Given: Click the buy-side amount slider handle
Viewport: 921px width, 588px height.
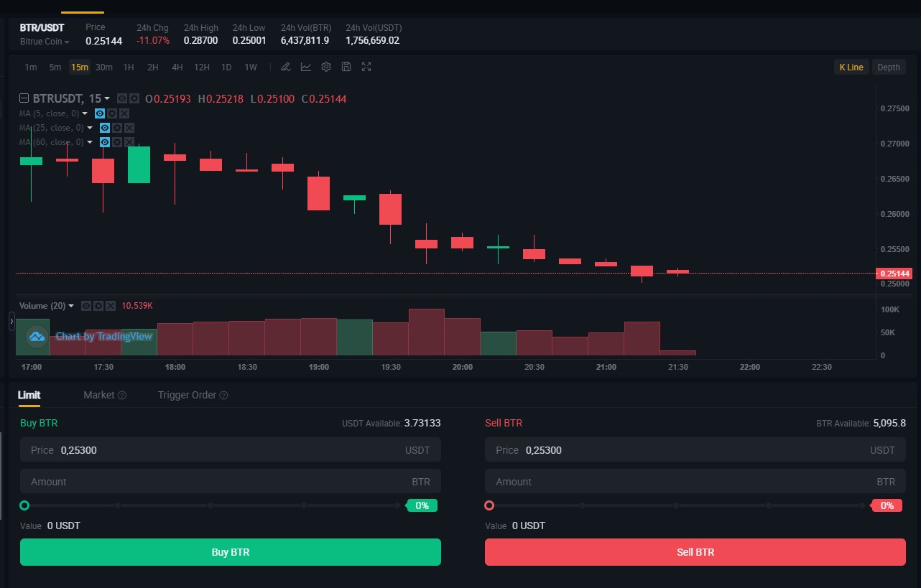Looking at the screenshot, I should [24, 505].
